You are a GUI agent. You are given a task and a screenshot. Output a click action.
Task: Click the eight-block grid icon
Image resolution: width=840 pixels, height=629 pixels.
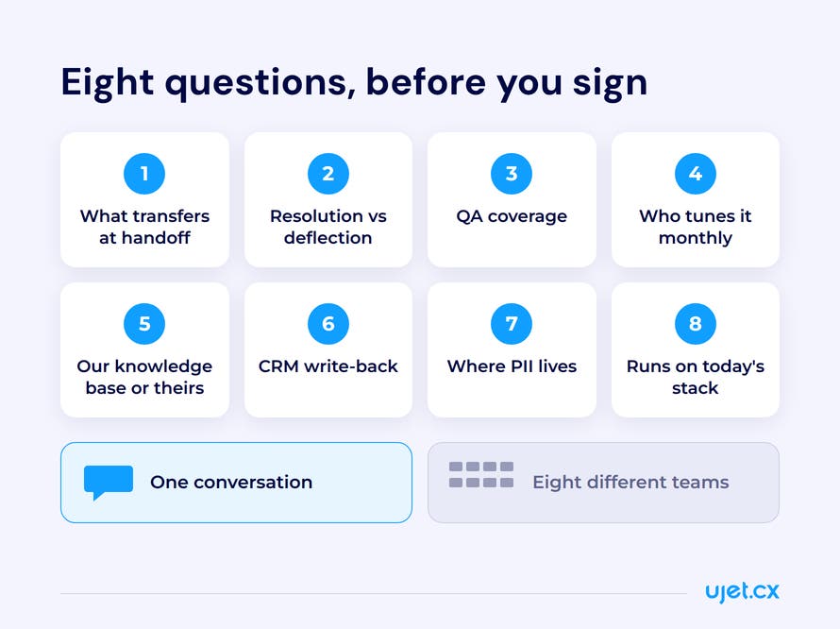tap(481, 474)
